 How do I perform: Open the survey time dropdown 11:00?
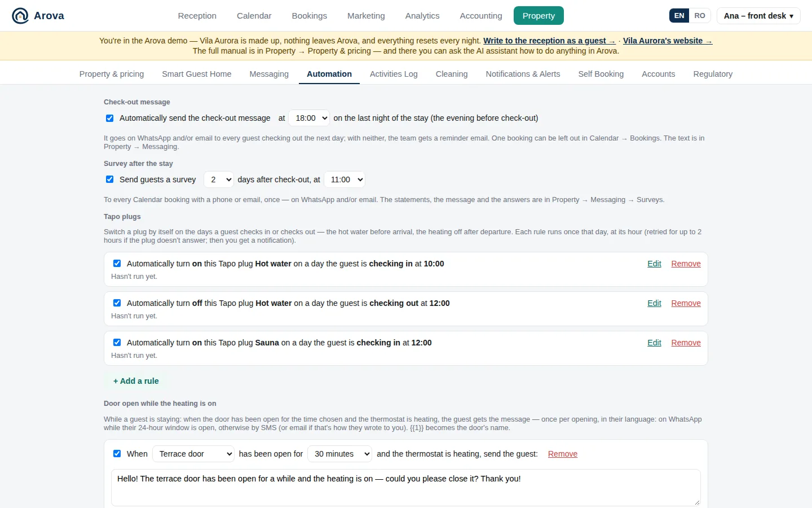345,179
